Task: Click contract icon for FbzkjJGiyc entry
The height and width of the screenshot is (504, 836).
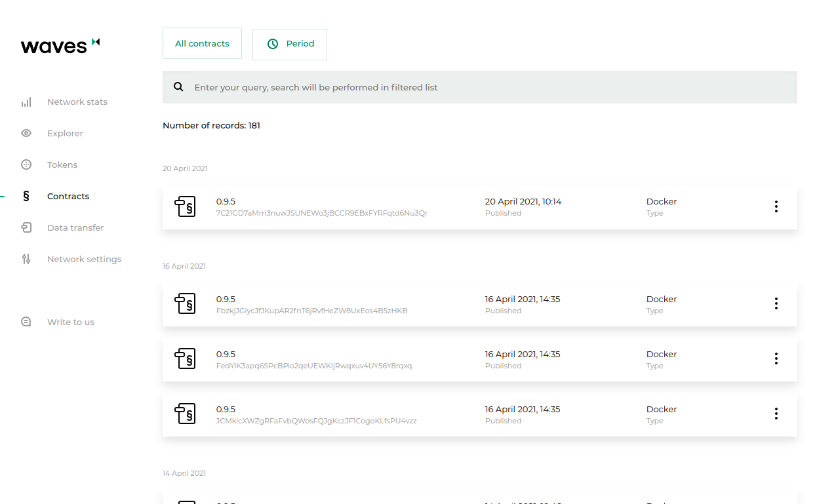Action: [185, 304]
